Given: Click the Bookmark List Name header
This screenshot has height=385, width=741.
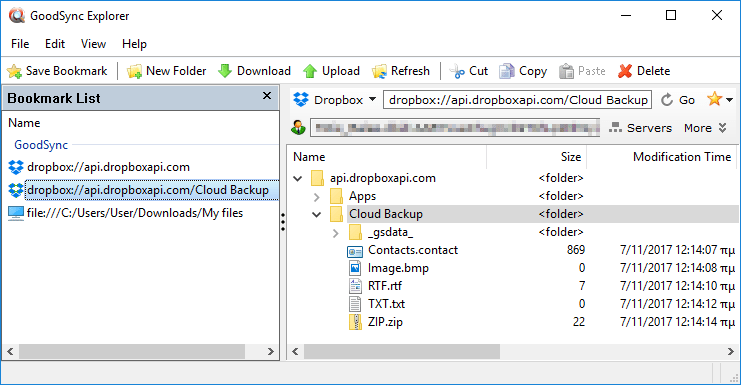Looking at the screenshot, I should coord(24,123).
